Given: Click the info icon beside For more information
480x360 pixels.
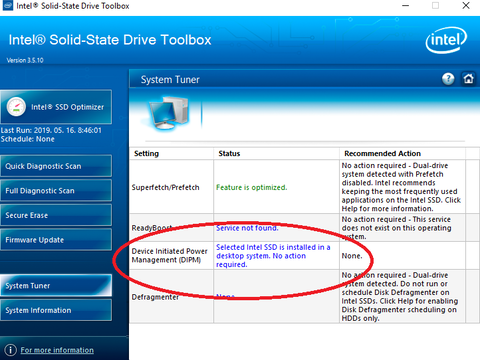Looking at the screenshot, I should 10,350.
